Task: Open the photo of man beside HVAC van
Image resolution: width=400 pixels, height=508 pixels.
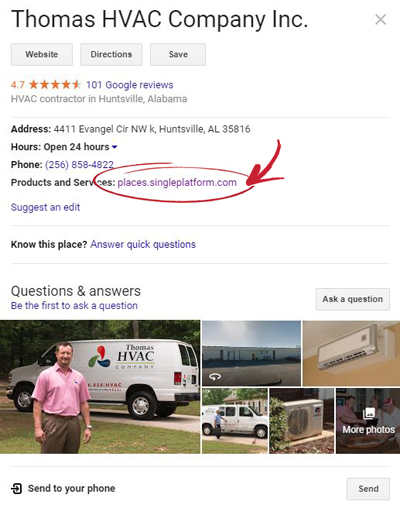Action: tap(100, 387)
